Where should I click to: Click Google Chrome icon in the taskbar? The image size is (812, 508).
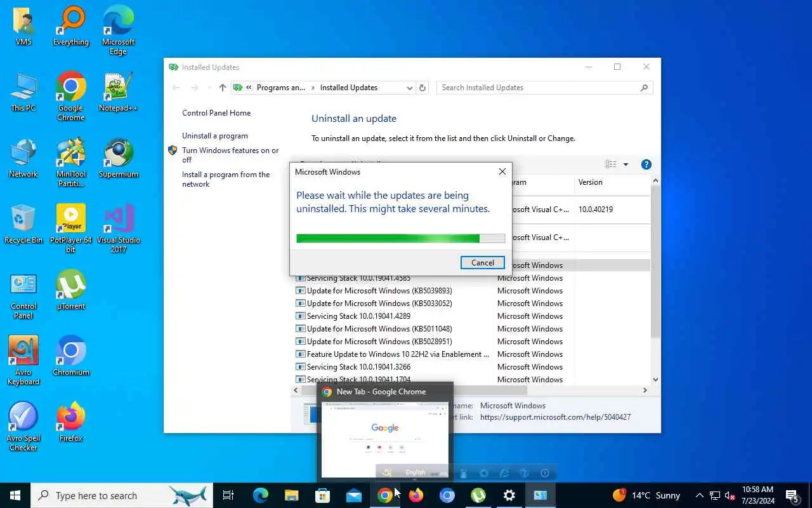[385, 495]
